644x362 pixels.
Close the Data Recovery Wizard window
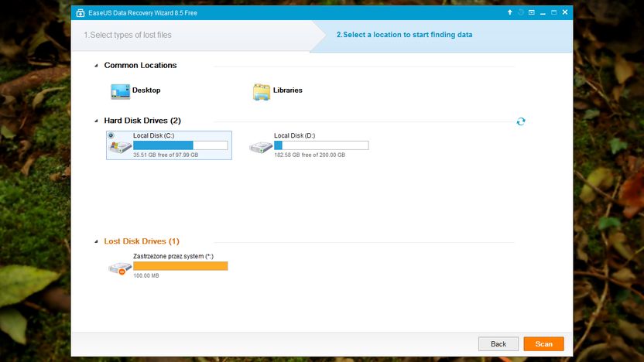tap(565, 12)
